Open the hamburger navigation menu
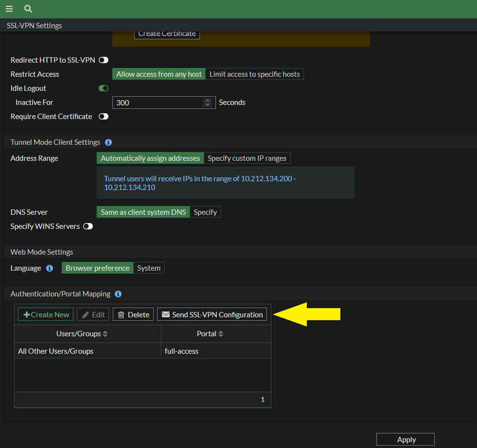This screenshot has height=448, width=477. pyautogui.click(x=9, y=9)
